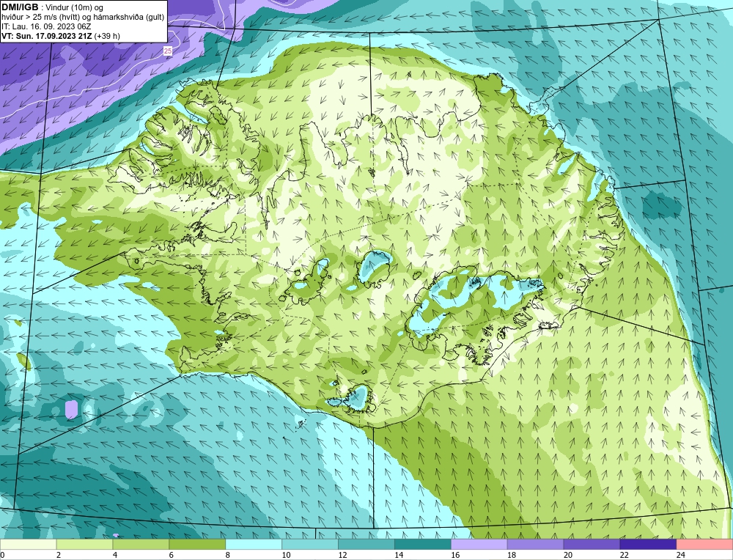Select the 20-22 m/s violet swatch
Screen dimensions: 733x560
tap(592, 545)
